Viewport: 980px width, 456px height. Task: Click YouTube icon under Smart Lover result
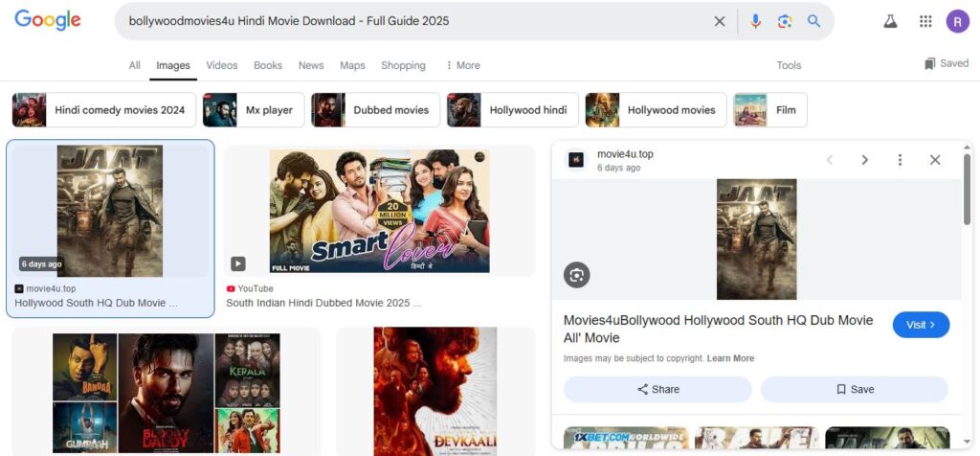pos(231,289)
